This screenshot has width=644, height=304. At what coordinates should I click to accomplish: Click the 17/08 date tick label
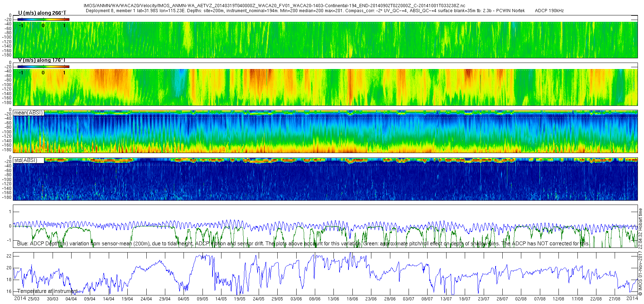point(577,299)
